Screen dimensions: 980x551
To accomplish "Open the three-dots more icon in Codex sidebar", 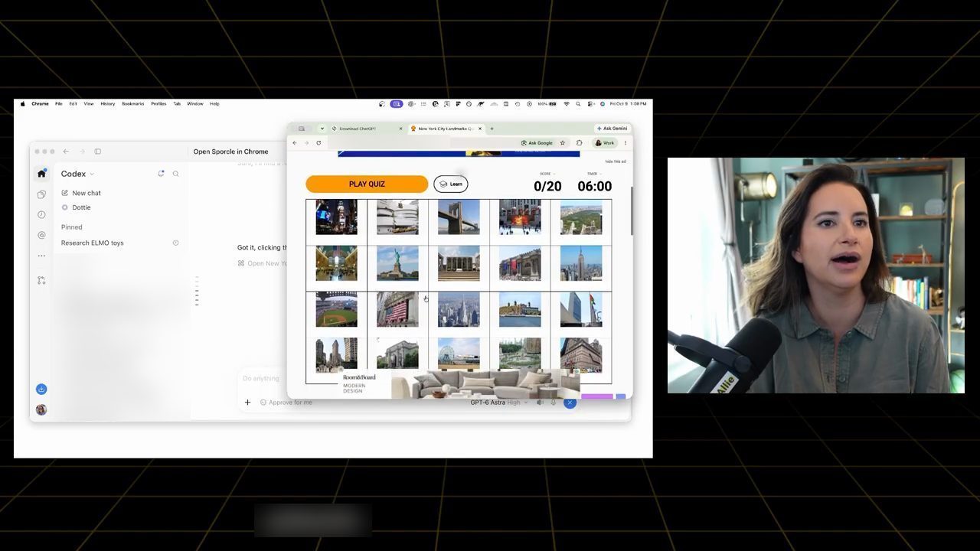I will [41, 256].
